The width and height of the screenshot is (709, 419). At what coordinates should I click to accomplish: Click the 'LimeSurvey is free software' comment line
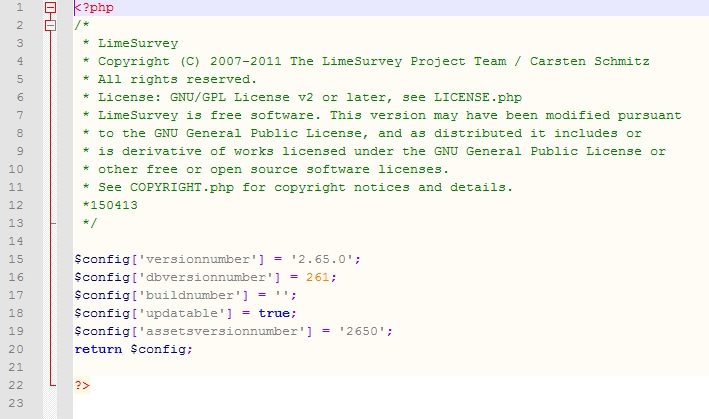(382, 115)
